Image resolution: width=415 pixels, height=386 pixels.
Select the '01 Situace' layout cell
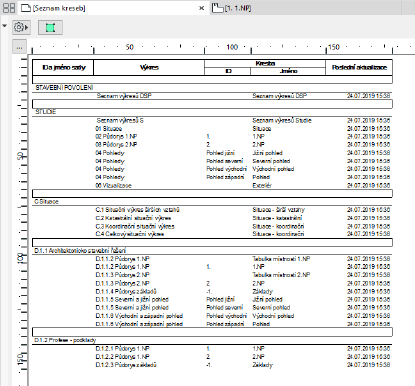[109, 129]
